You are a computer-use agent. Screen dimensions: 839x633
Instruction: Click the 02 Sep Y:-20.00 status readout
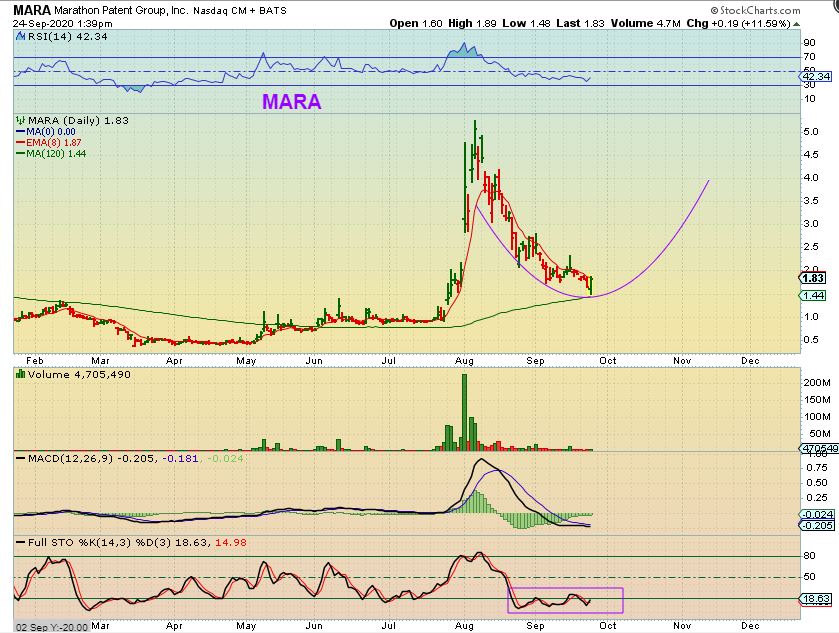(x=52, y=627)
